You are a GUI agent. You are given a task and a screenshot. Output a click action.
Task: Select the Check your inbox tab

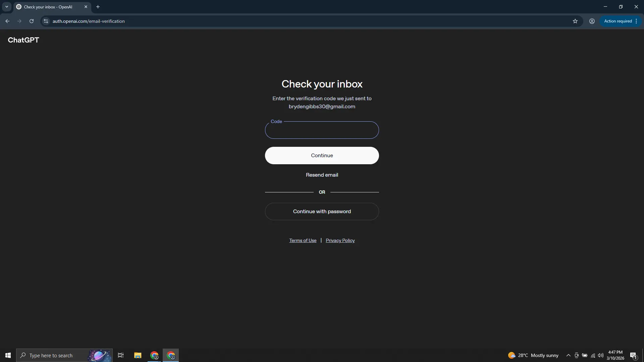[48, 7]
